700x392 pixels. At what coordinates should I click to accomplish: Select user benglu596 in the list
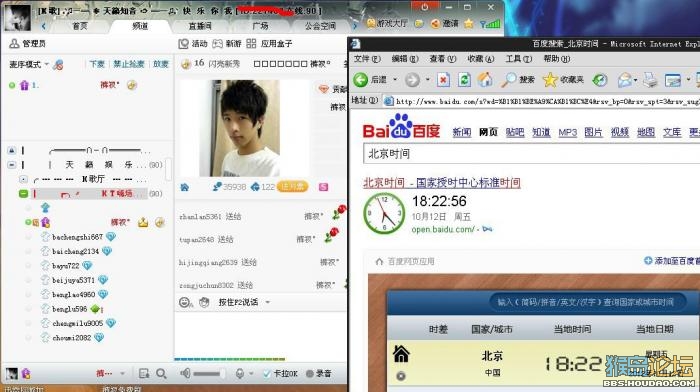tap(69, 309)
